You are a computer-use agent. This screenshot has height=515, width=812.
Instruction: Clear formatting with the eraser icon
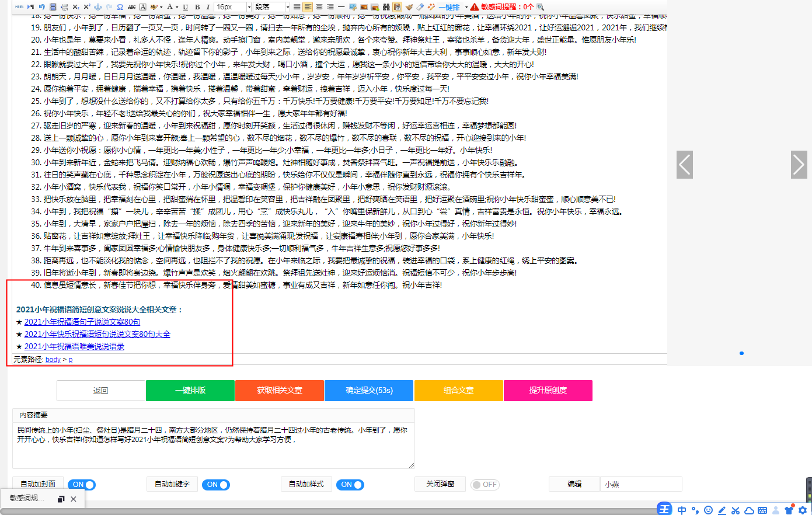pos(420,7)
